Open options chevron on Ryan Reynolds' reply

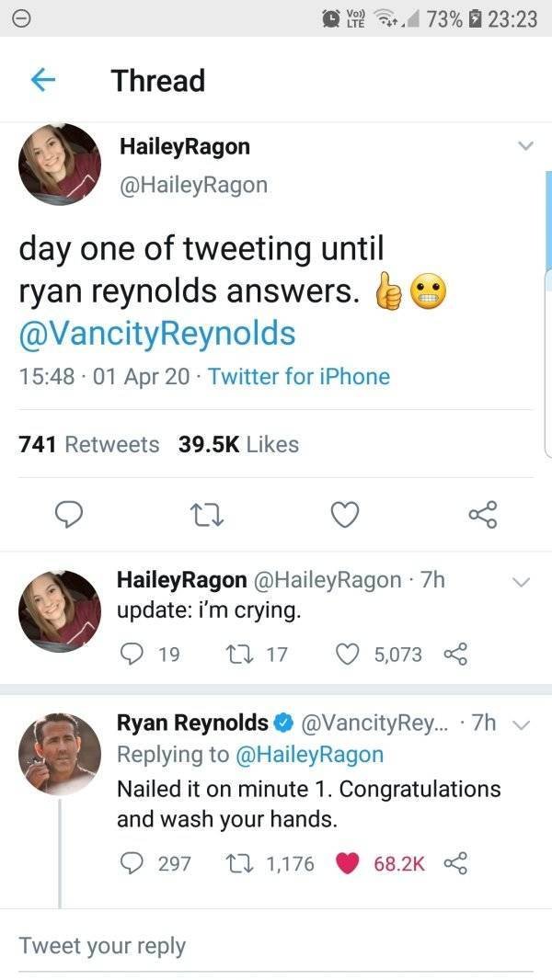(x=521, y=724)
